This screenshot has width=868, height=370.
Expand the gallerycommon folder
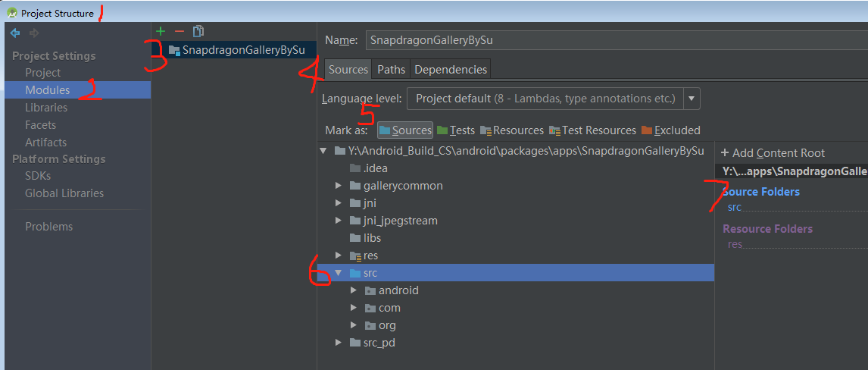[339, 186]
